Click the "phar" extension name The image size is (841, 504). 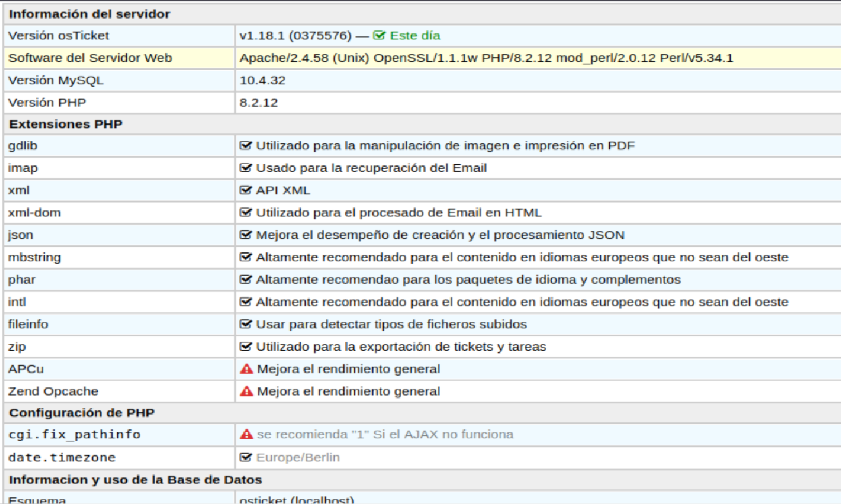pyautogui.click(x=22, y=280)
